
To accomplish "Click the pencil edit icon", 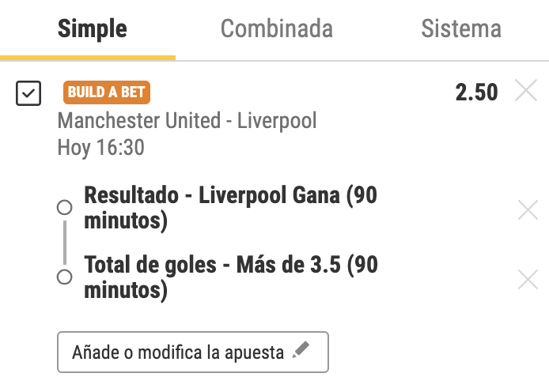I will (x=299, y=352).
